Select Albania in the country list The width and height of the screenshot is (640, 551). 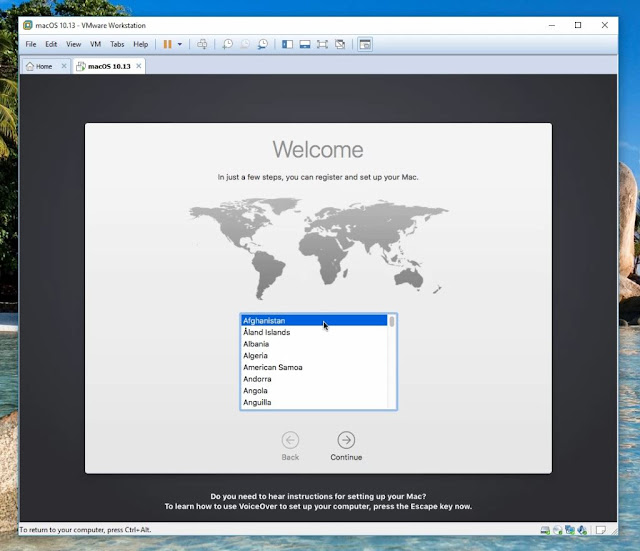(314, 344)
